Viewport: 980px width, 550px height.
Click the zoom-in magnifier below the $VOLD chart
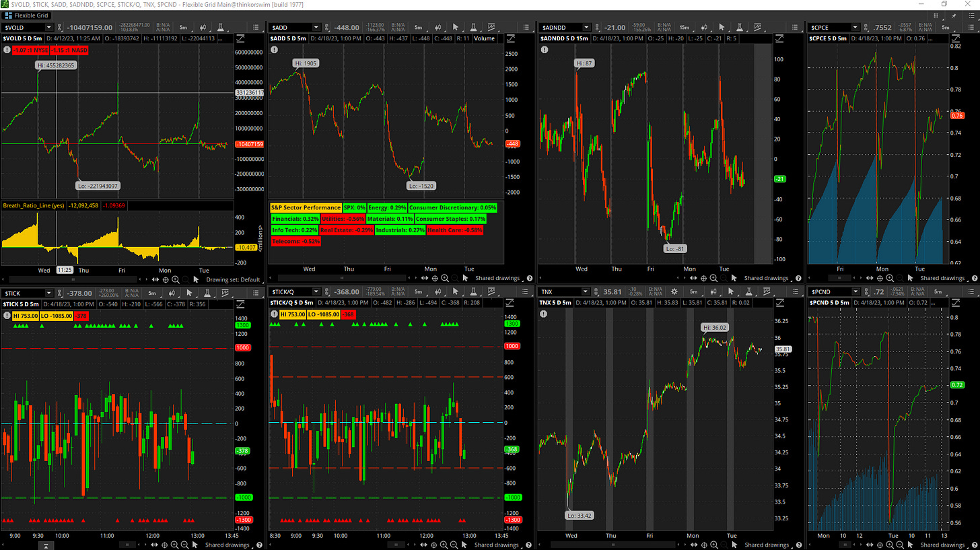point(176,279)
